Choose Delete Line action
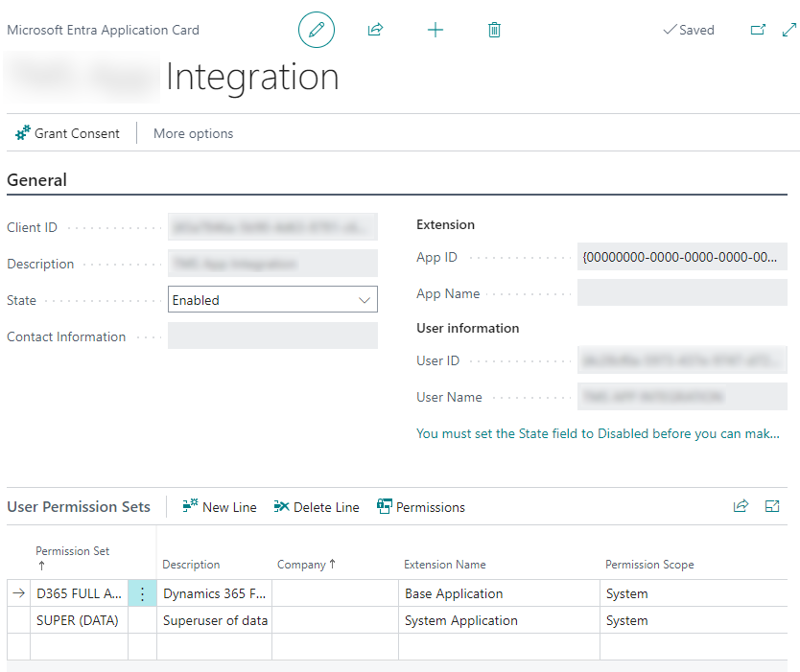This screenshot has height=672, width=800. tap(317, 507)
